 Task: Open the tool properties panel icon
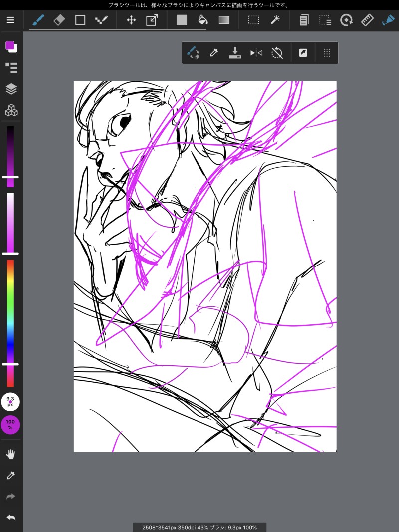point(11,68)
